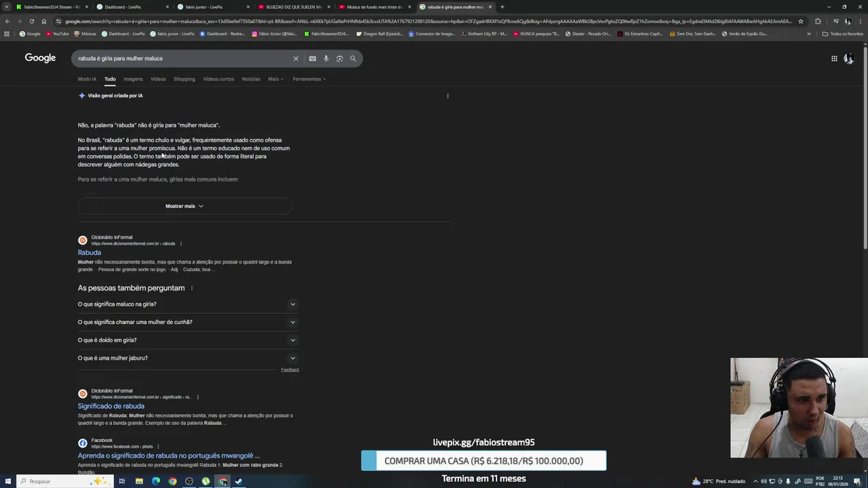Open Microsoft Edge from the taskbar
Viewport: 868px width, 488px height.
(x=156, y=481)
